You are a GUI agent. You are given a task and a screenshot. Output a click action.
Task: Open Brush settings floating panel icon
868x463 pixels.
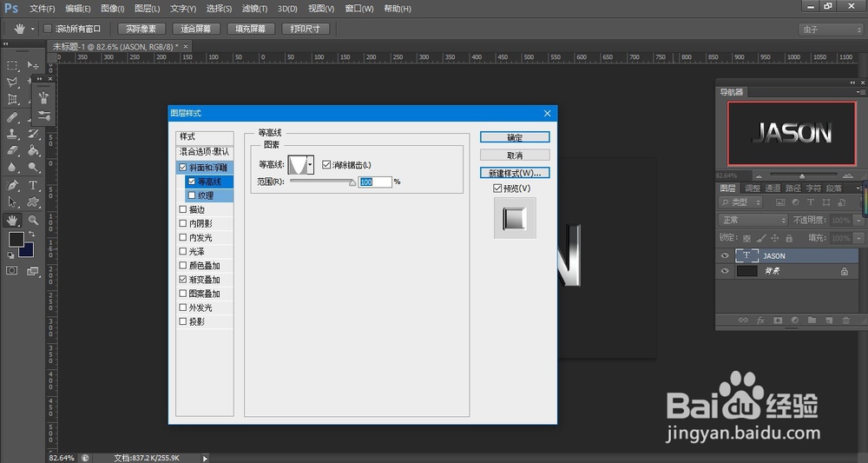(x=43, y=116)
